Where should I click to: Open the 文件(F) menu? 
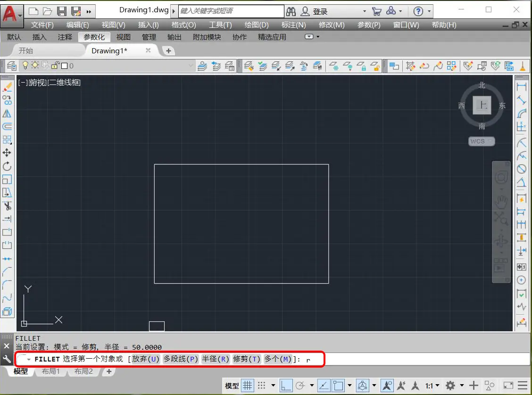(42, 25)
